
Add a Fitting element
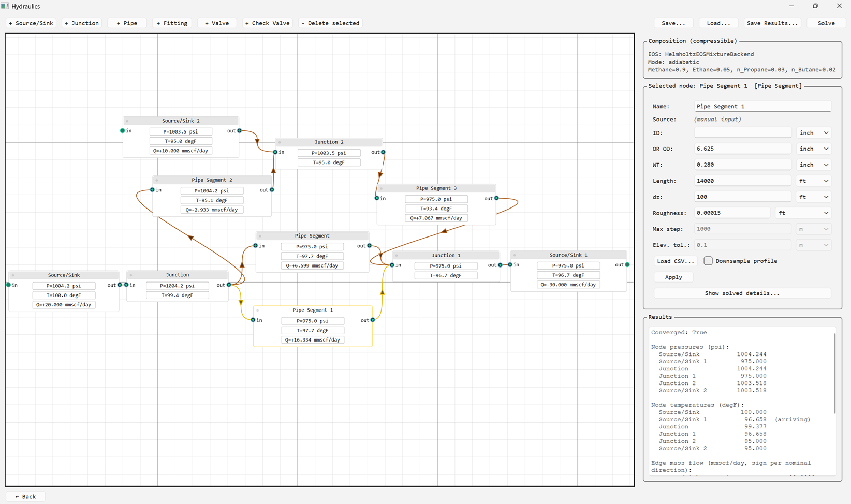(172, 23)
